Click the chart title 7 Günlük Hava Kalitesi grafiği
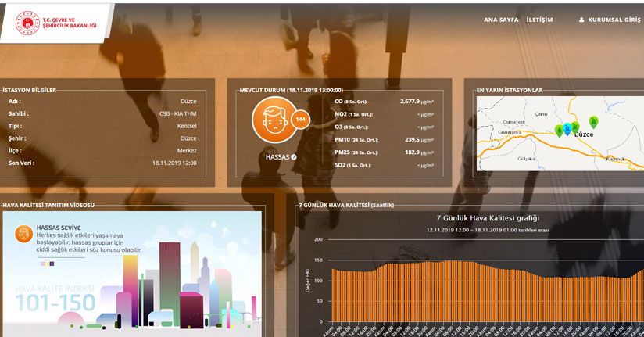Screen dimensions: 644x337 488,218
